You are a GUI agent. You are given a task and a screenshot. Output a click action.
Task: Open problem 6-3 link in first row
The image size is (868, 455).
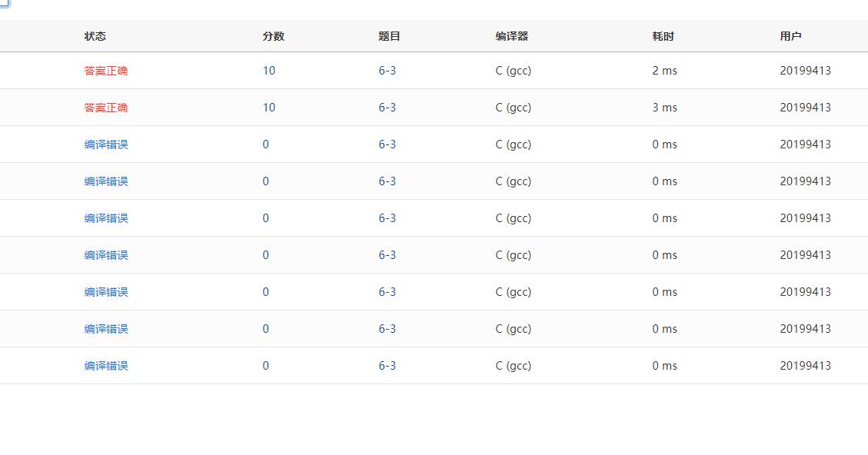click(387, 71)
